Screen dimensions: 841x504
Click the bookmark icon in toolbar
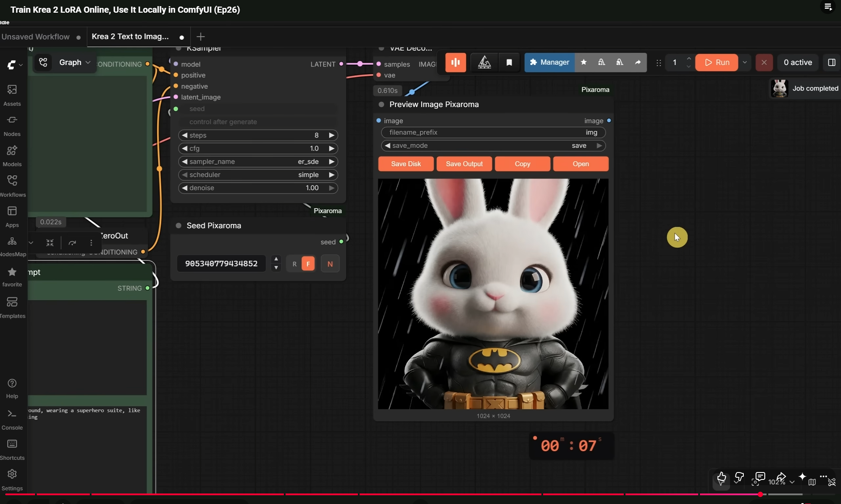coord(509,62)
